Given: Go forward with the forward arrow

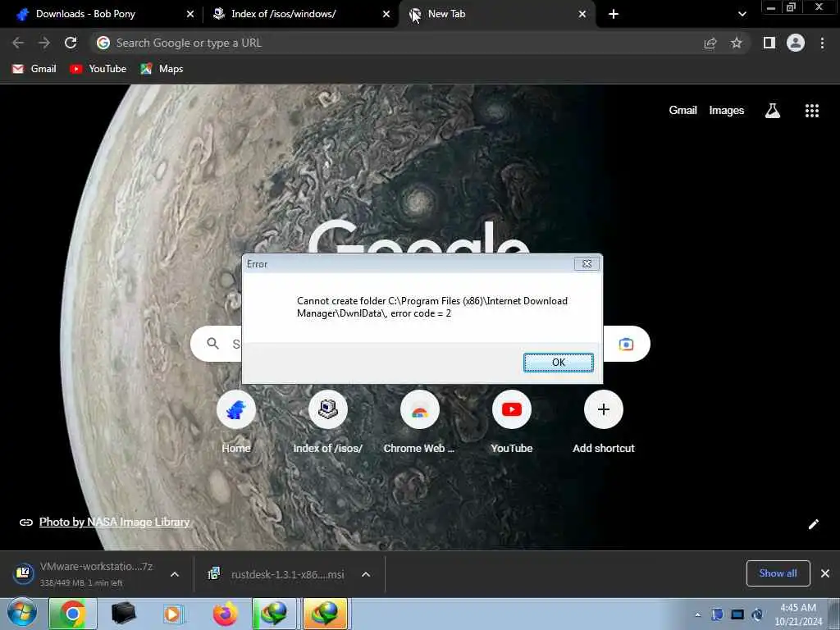Looking at the screenshot, I should click(44, 43).
